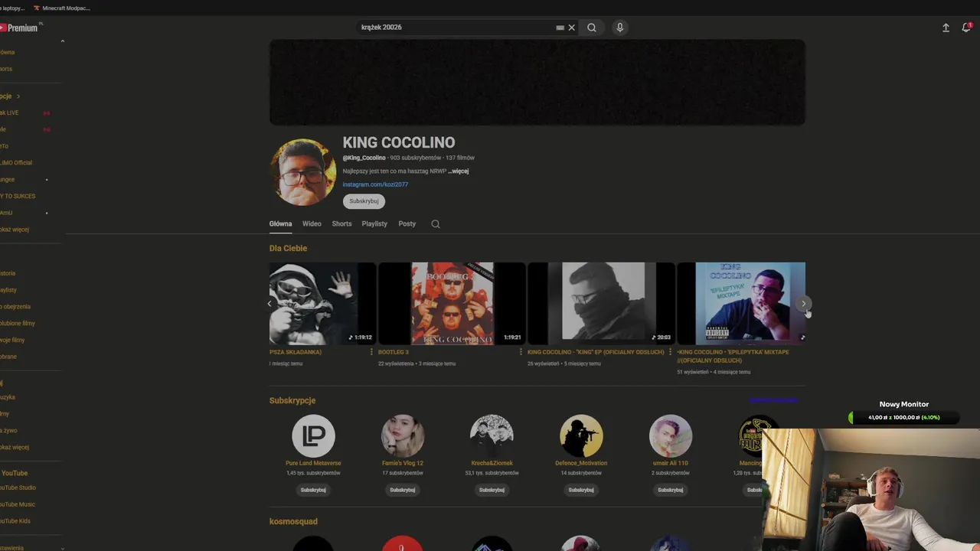Open the Famie's Vlog 12 channel avatar
Viewport: 980px width, 551px height.
click(403, 436)
